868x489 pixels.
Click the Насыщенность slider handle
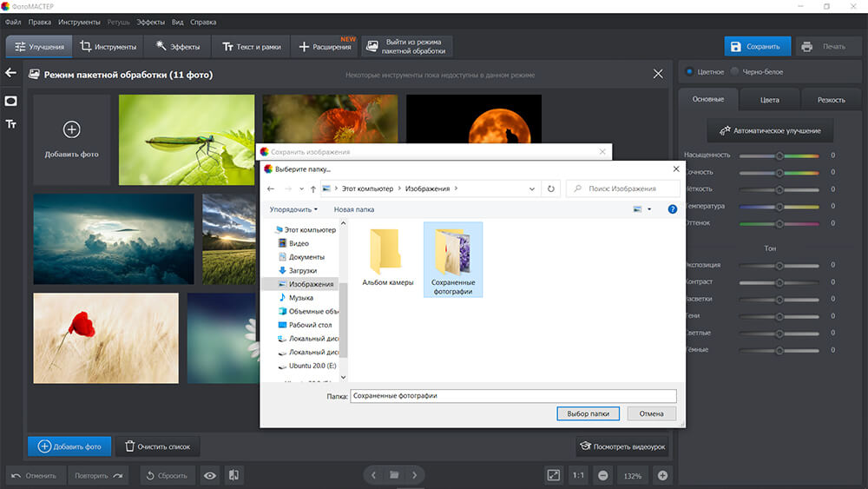[x=779, y=155]
